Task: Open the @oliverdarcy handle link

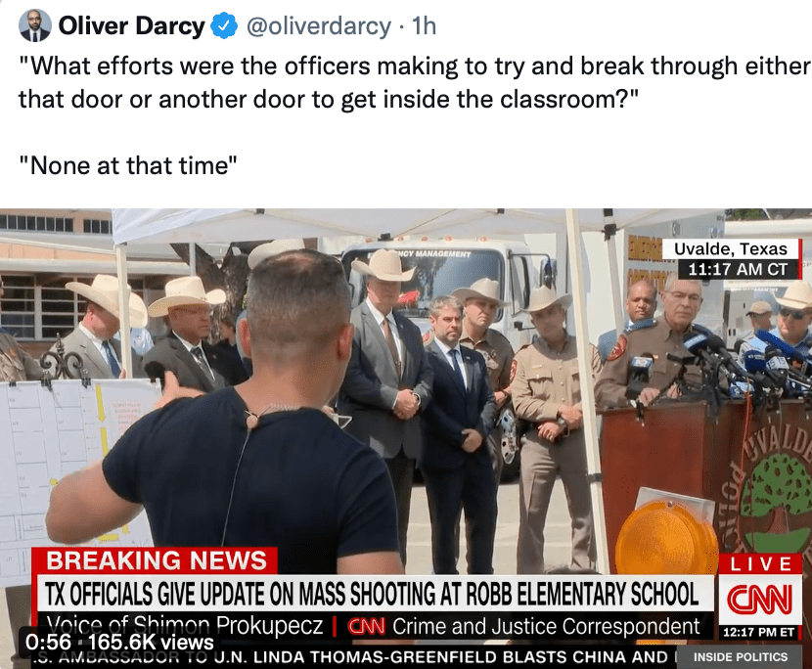Action: click(319, 26)
